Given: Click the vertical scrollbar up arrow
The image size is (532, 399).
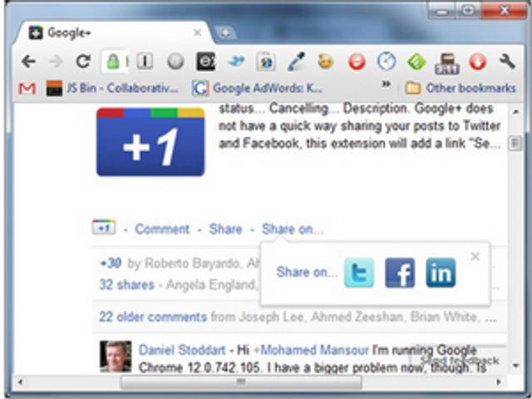Looking at the screenshot, I should pos(515,111).
